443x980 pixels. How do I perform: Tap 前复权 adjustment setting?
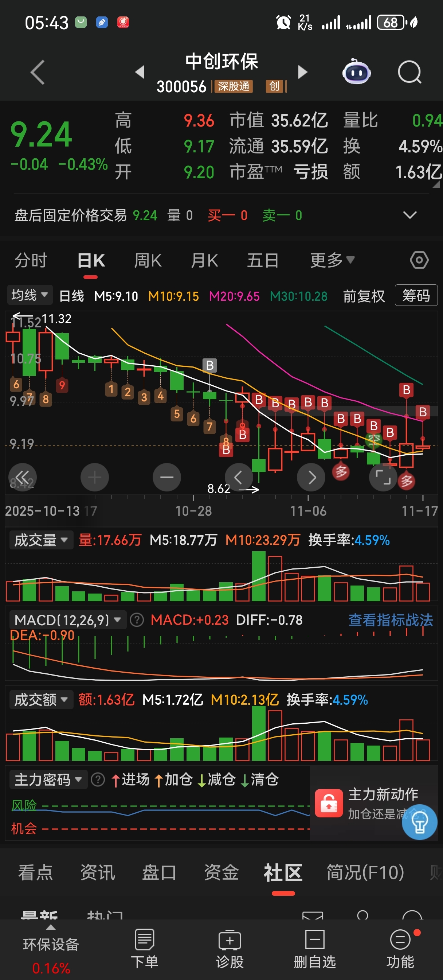tap(364, 296)
